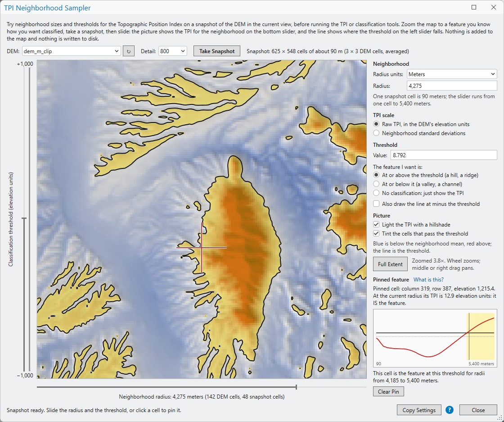The image size is (504, 422).
Task: Toggle Tint the cells that pass threshold
Action: [420, 233]
